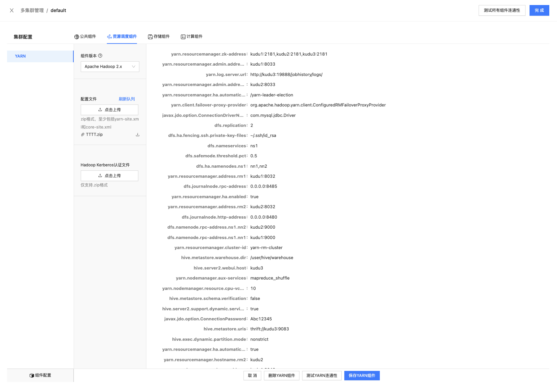The image size is (557, 392).
Task: Download the TTTT.zip file via download icon
Action: (x=138, y=135)
